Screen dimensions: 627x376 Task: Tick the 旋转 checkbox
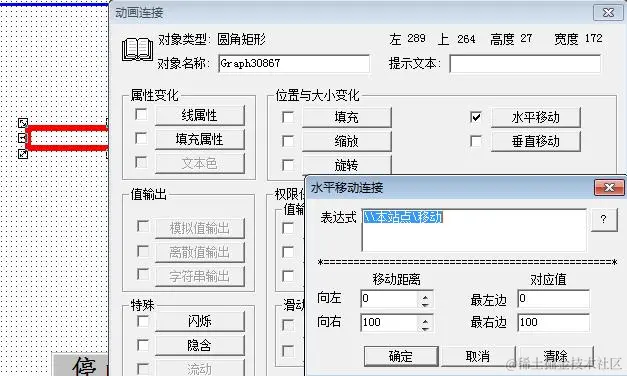tap(288, 165)
